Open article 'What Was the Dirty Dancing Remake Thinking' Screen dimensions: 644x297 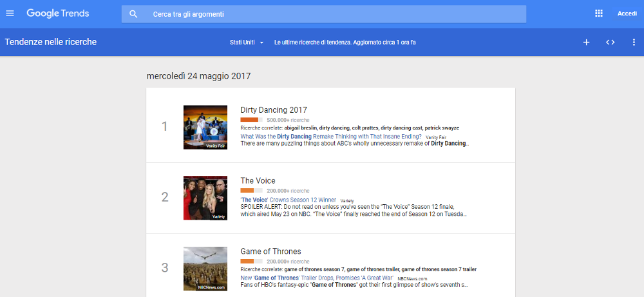[x=331, y=137]
